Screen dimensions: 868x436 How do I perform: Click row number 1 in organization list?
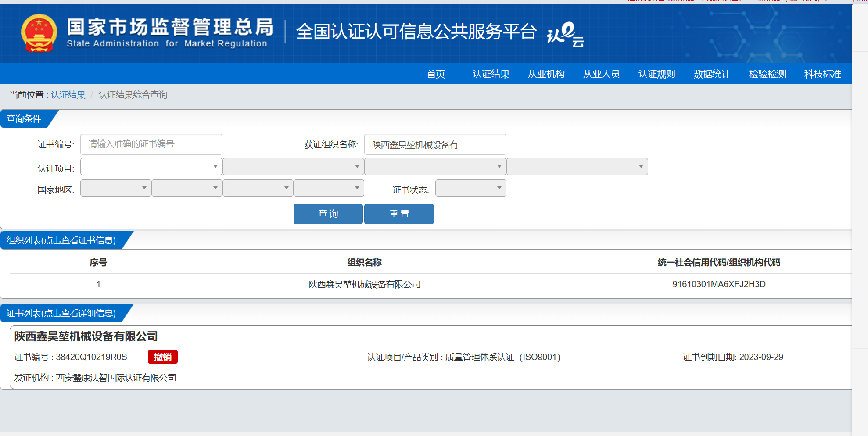(x=98, y=284)
